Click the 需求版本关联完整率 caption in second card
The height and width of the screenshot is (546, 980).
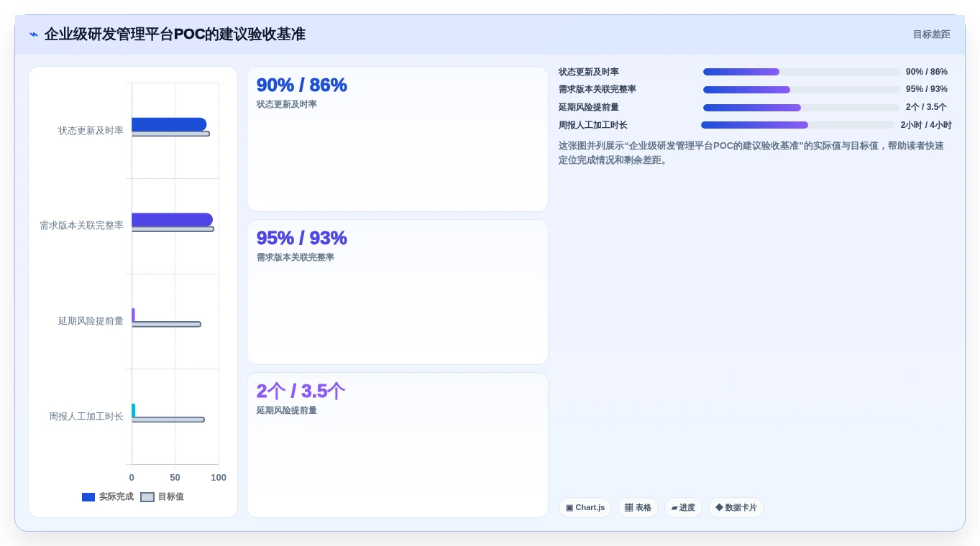click(x=296, y=258)
